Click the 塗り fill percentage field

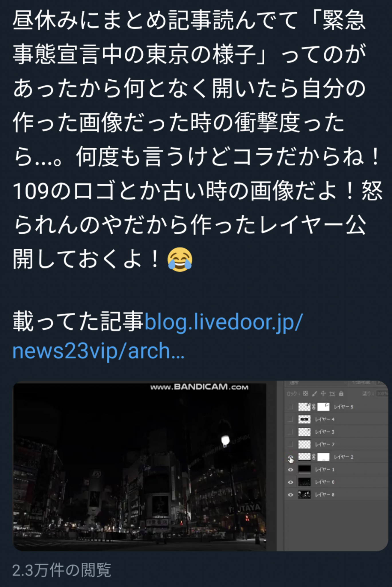(x=382, y=394)
